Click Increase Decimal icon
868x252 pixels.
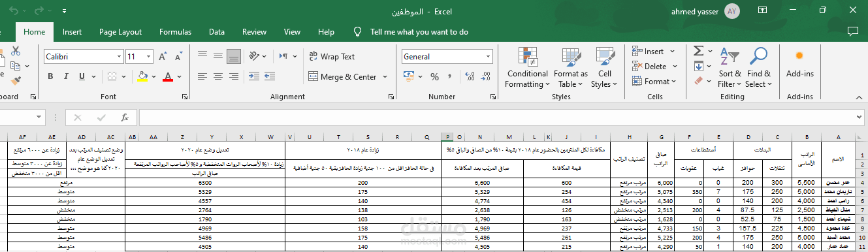(x=470, y=77)
